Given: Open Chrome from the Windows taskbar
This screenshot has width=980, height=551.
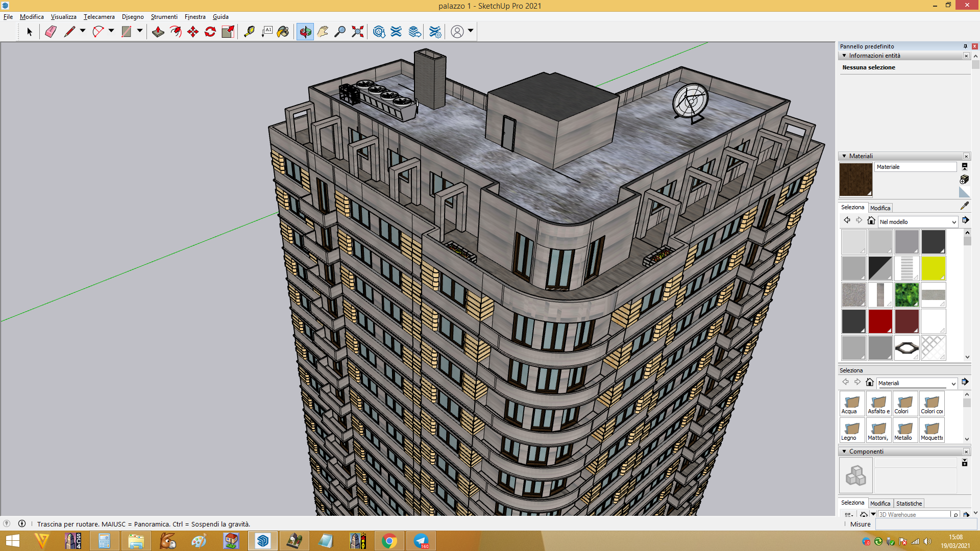Looking at the screenshot, I should (x=389, y=541).
